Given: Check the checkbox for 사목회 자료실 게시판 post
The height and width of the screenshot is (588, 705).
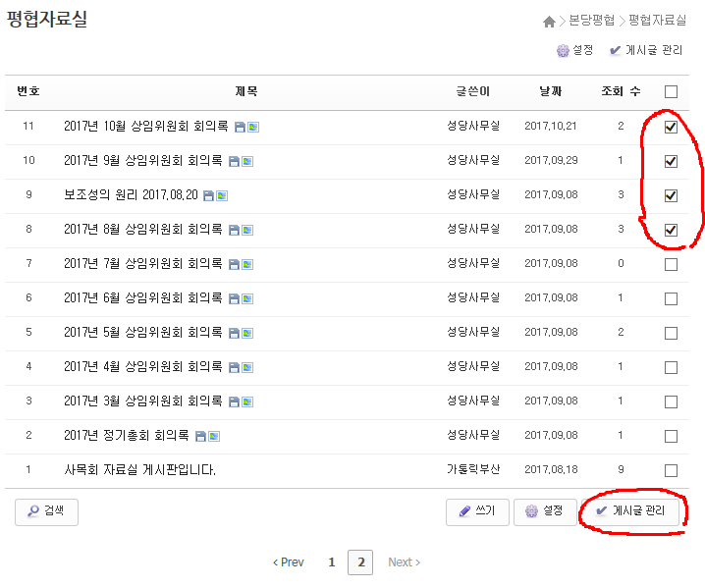Looking at the screenshot, I should tap(671, 470).
